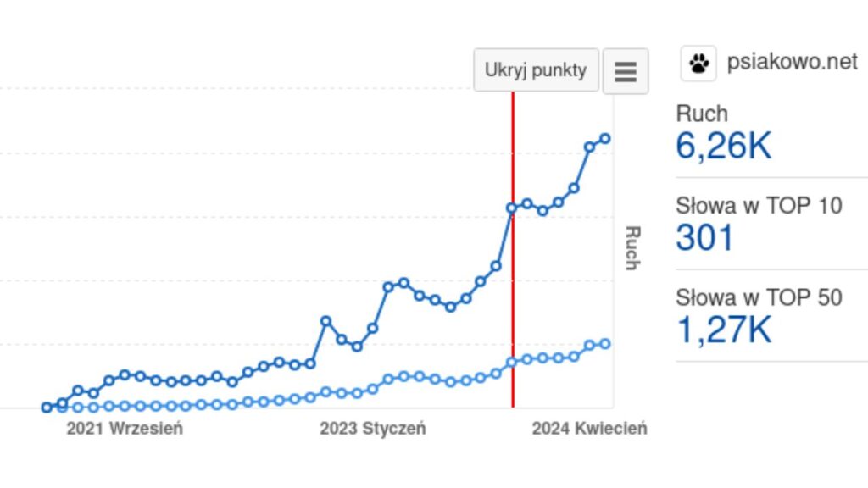Expand the chart export options menu
This screenshot has width=868, height=488.
pos(626,71)
